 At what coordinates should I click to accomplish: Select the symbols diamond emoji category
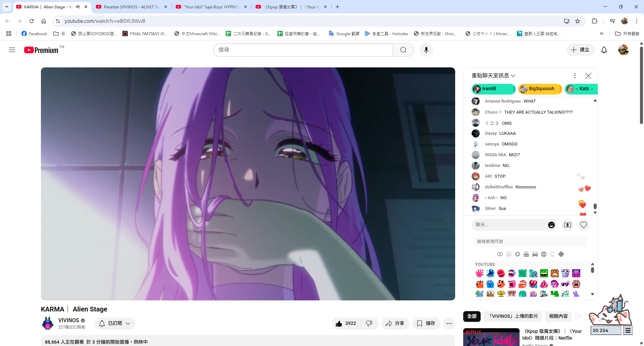coord(561,254)
